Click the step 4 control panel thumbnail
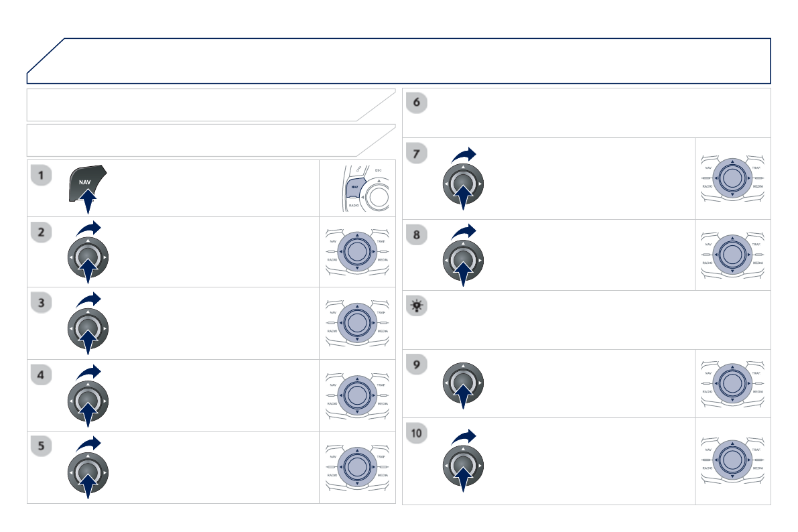 (x=357, y=395)
